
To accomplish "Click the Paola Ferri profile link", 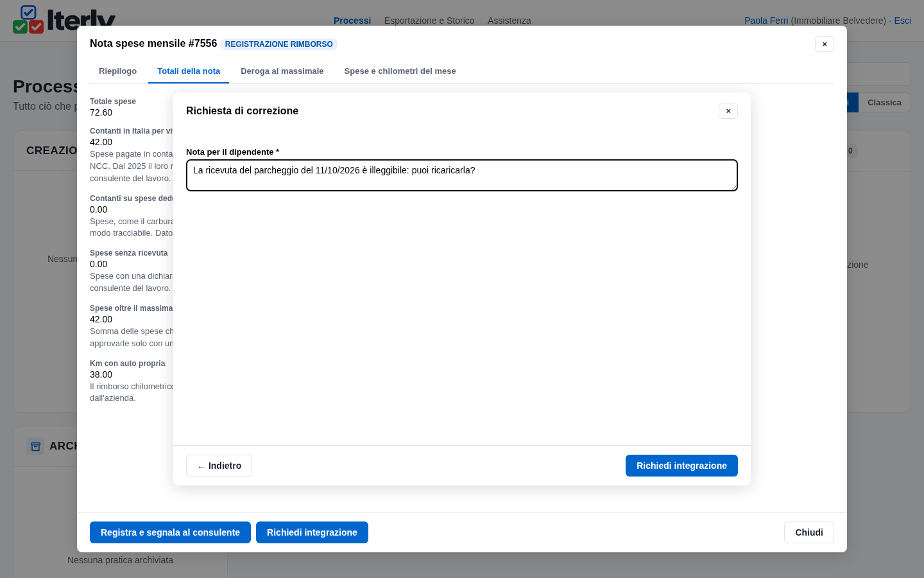I will click(x=766, y=21).
